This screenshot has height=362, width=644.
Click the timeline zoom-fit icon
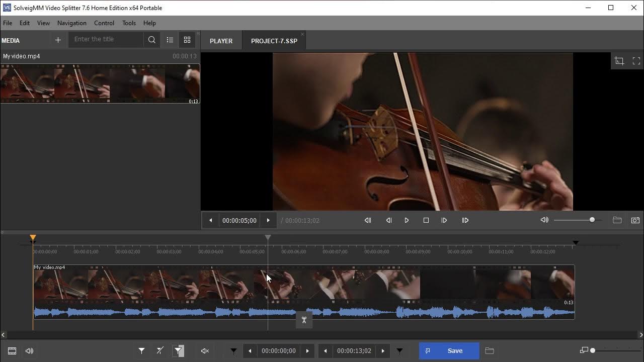(x=584, y=350)
